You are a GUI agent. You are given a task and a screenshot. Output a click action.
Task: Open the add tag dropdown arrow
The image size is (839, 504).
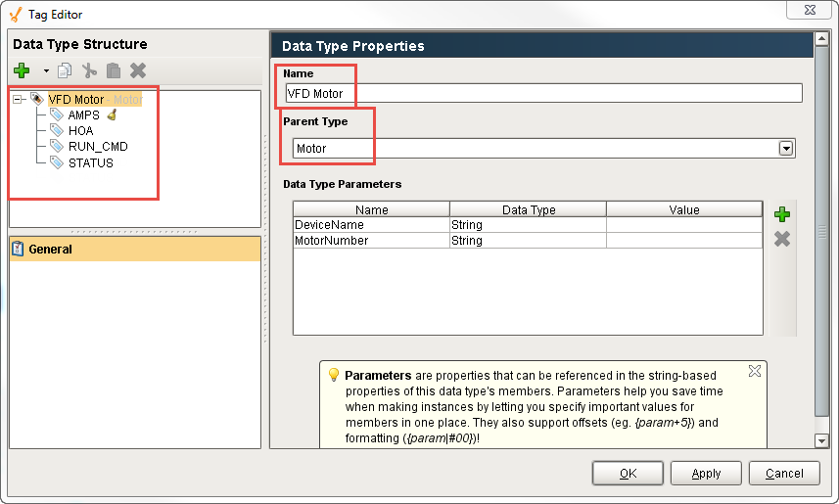(45, 71)
